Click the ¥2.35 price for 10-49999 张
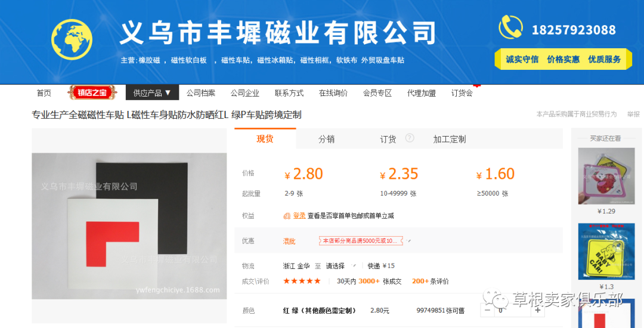 399,174
